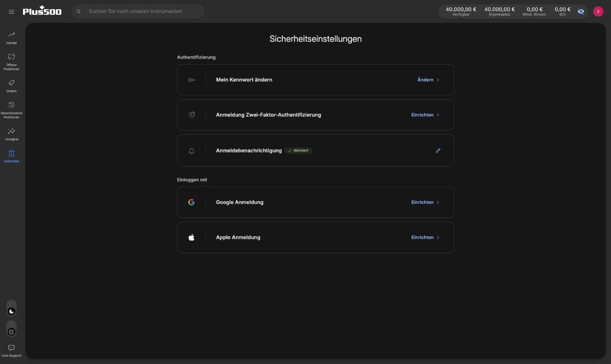611x364 pixels.
Task: Click the pink account avatar
Action: point(598,11)
